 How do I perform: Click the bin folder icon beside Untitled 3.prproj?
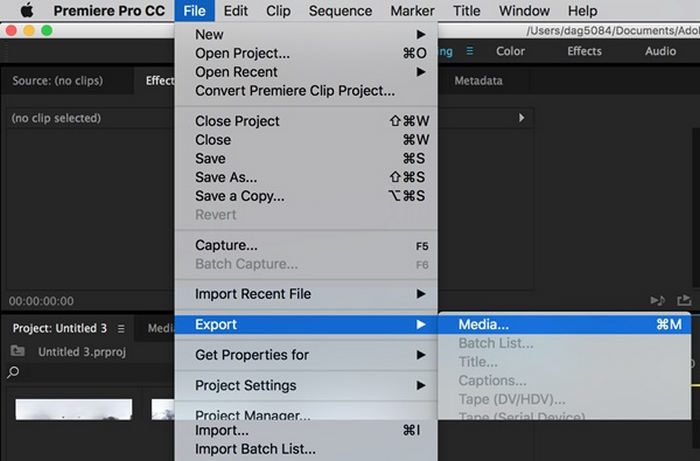(18, 351)
